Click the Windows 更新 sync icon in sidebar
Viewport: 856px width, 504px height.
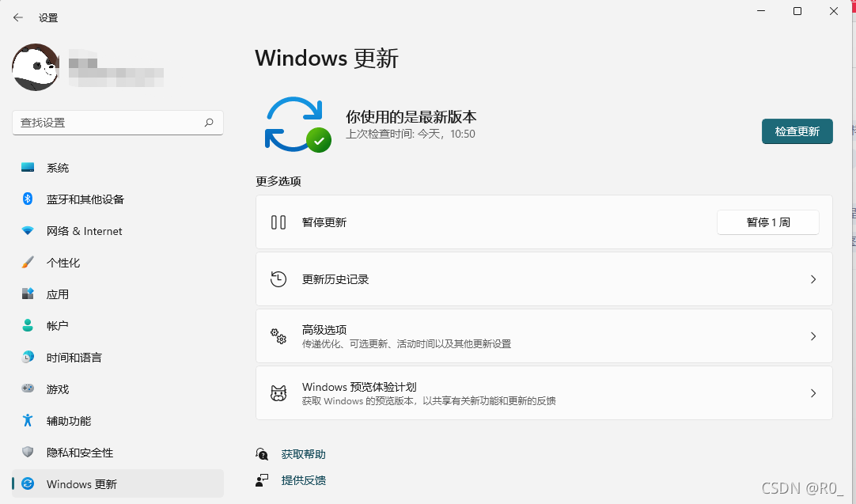click(28, 483)
